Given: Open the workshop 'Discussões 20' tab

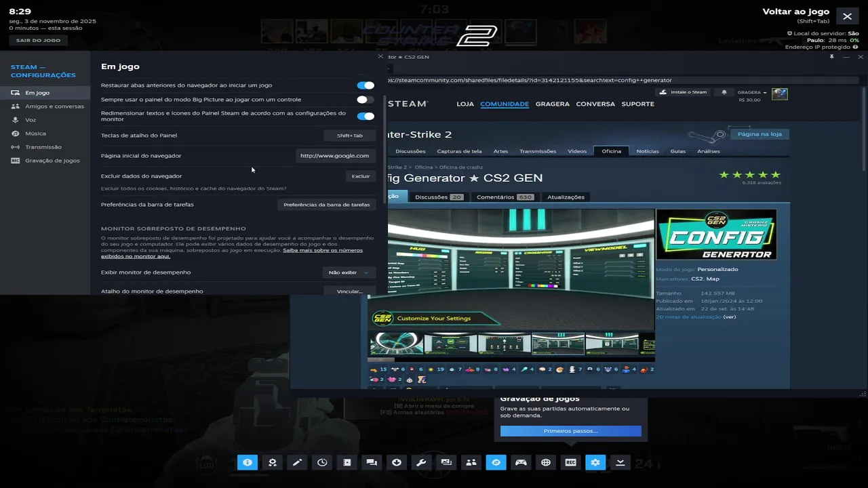Looking at the screenshot, I should tap(438, 197).
